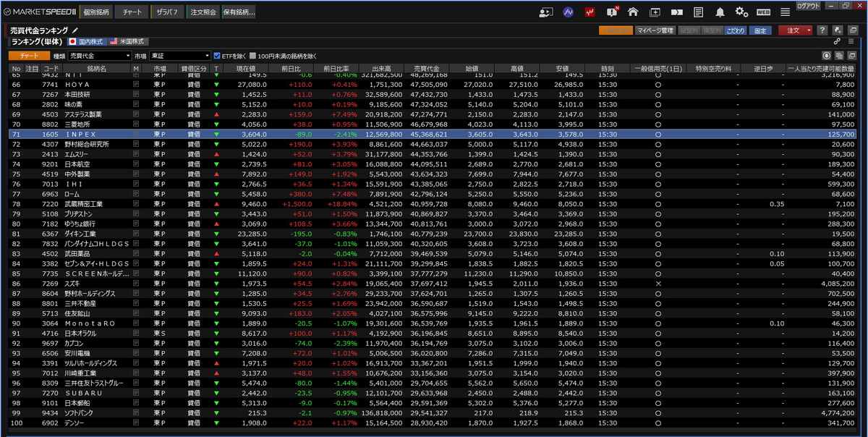This screenshot has height=437, width=868.
Task: Select the 武蔵精密工業 row name
Action: (x=83, y=204)
